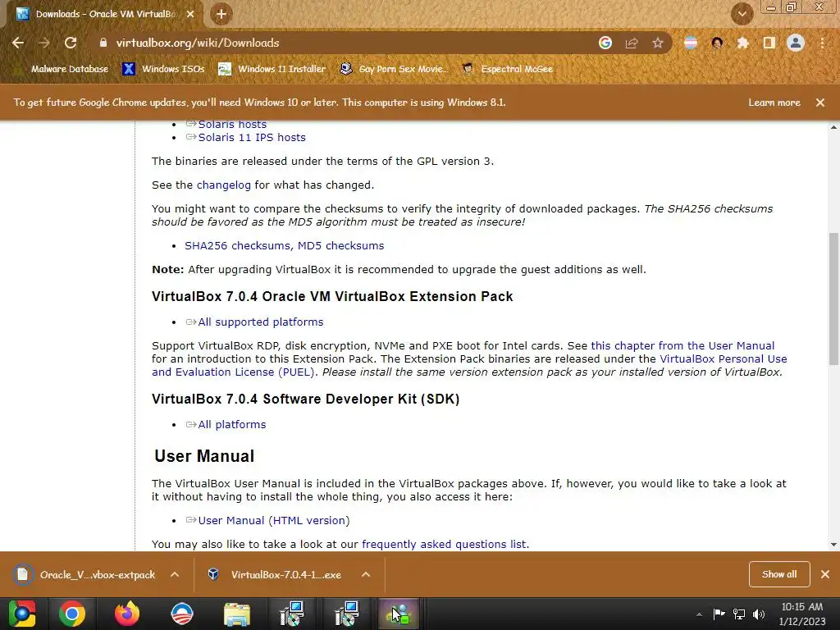840x630 pixels.
Task: Open the changelog link
Action: pos(223,185)
